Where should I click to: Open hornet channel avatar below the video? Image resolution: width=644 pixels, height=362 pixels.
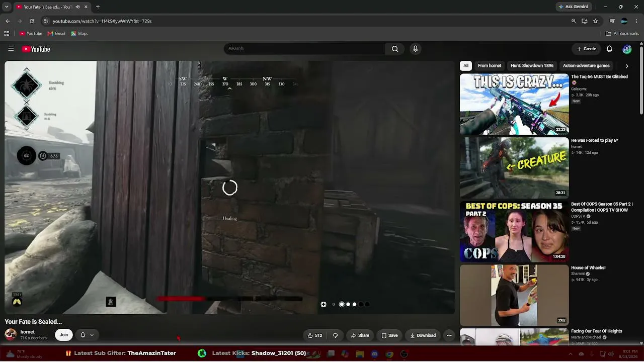11,334
